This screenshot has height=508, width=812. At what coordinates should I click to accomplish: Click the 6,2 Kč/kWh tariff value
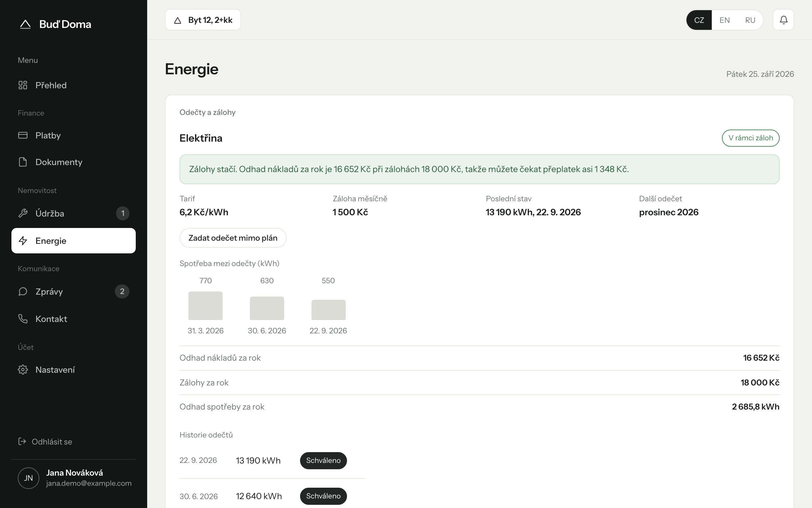[x=204, y=212]
